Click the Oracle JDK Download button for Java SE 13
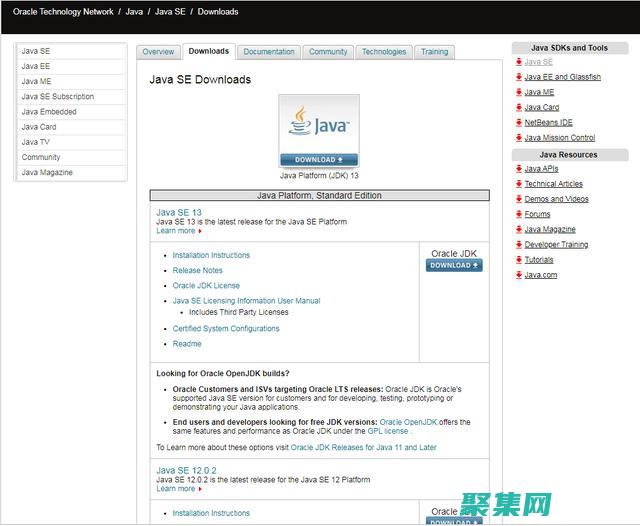This screenshot has height=526, width=640. 454,265
